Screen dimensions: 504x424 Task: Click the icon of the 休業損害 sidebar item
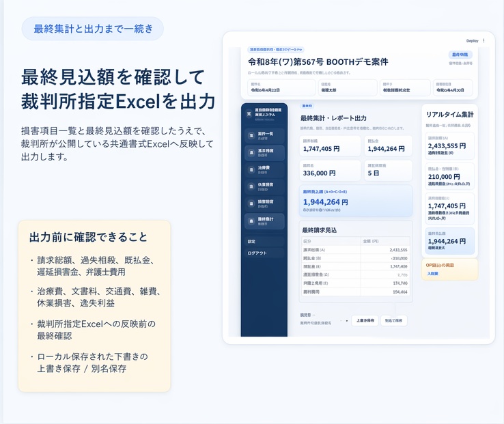click(x=251, y=187)
